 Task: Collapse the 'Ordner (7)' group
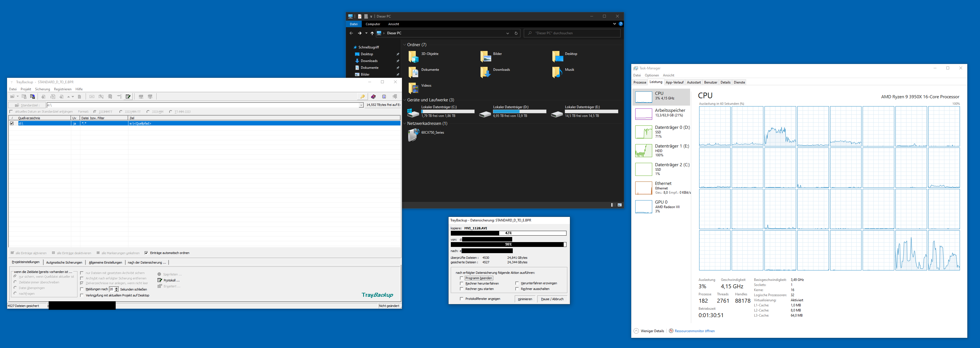(x=404, y=45)
